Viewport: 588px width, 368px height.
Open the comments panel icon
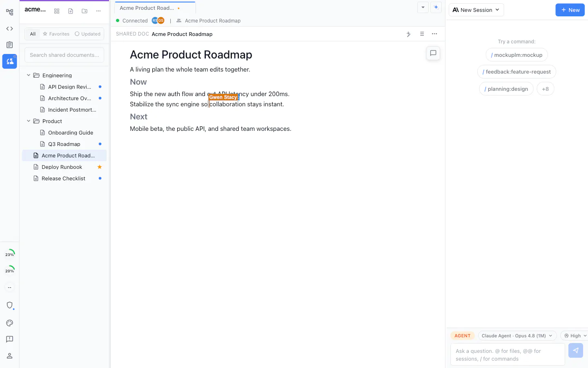click(433, 53)
